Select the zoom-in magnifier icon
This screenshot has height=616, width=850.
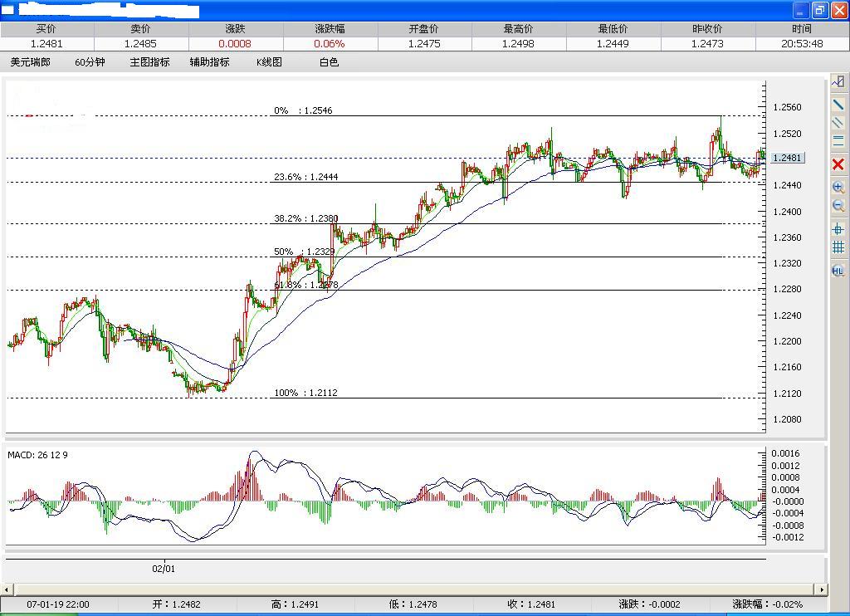click(838, 187)
